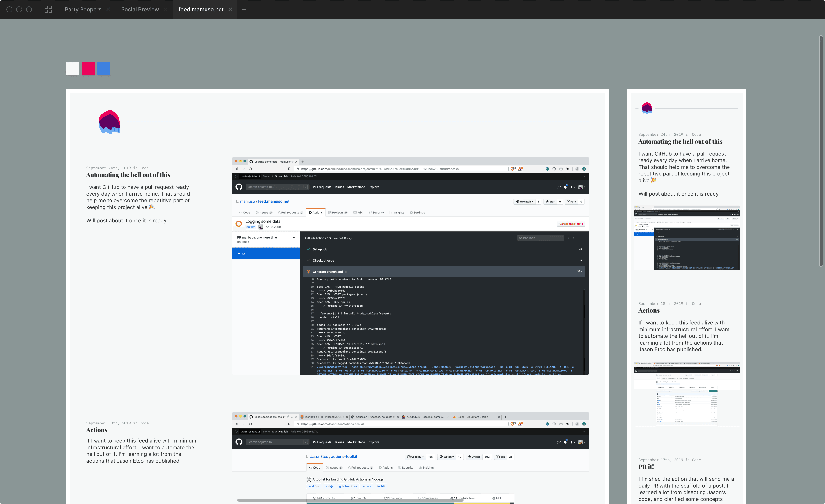
Task: Select the white color swatch
Action: (72, 69)
